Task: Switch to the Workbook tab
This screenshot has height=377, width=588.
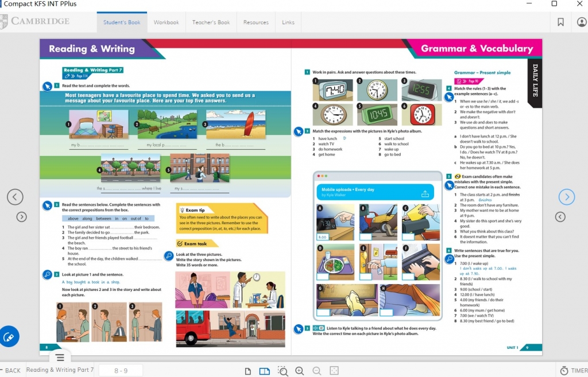Action: 166,22
